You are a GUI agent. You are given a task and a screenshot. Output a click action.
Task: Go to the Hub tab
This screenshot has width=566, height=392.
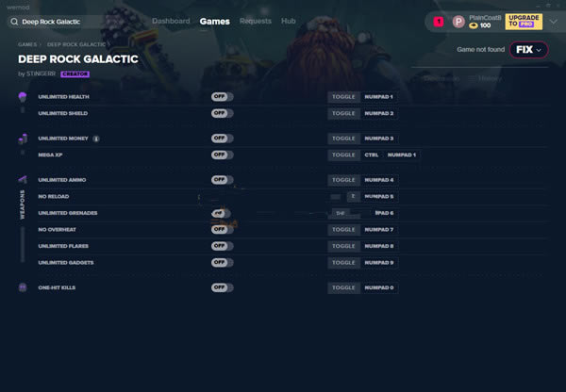(x=288, y=21)
